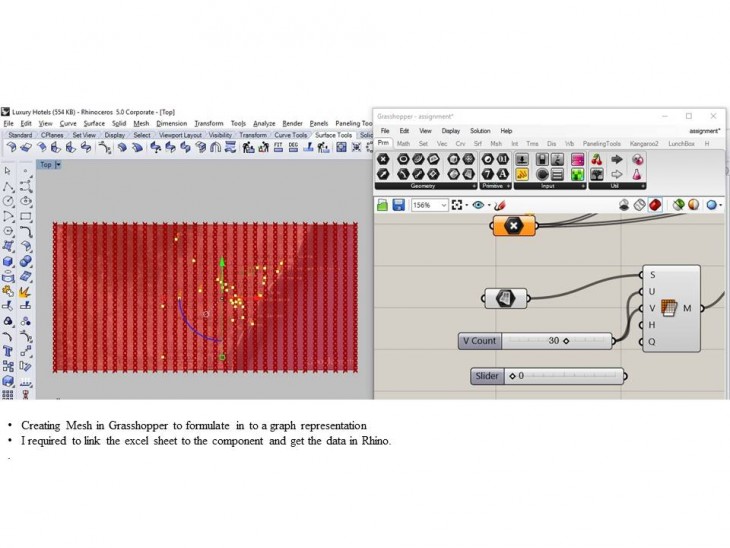Viewport: 730px width, 548px height.
Task: Toggle the eye preview settings icon
Action: point(478,205)
